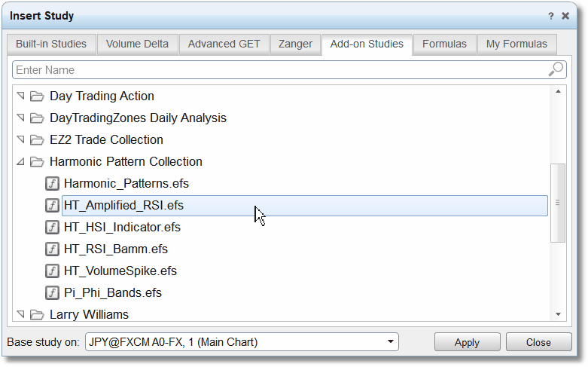The image size is (588, 367).
Task: Expand the Day Trading Action folder
Action: point(21,96)
